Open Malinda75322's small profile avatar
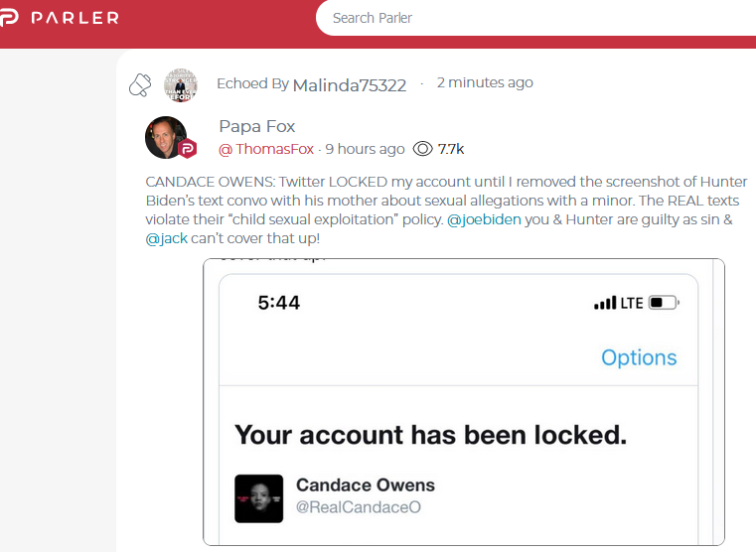The height and width of the screenshot is (552, 756). [181, 85]
